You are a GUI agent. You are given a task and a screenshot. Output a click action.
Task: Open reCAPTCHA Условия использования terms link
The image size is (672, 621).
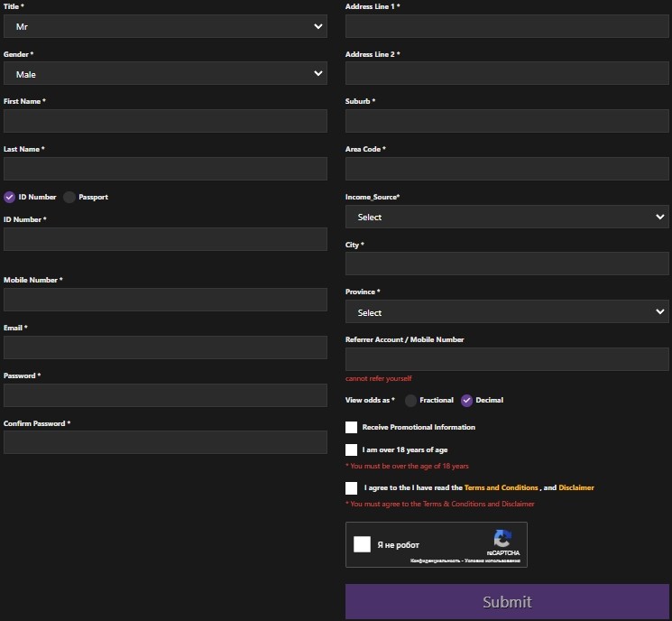coord(492,561)
